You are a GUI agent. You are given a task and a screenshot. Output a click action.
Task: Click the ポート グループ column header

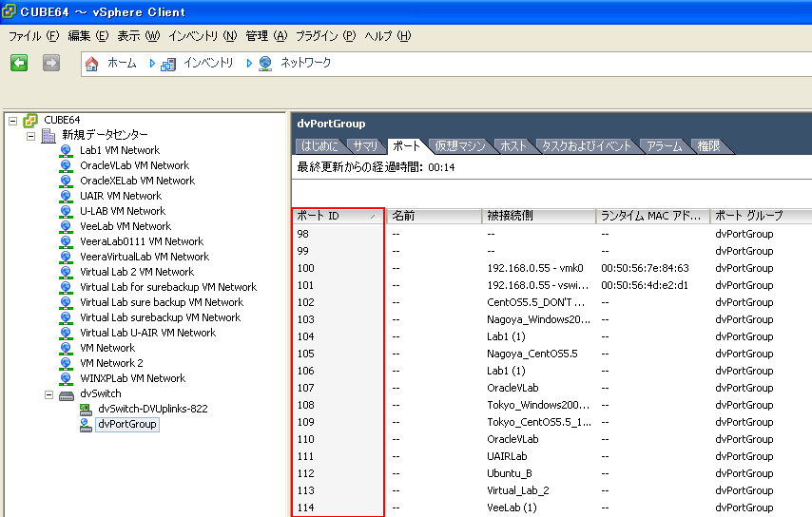[761, 216]
